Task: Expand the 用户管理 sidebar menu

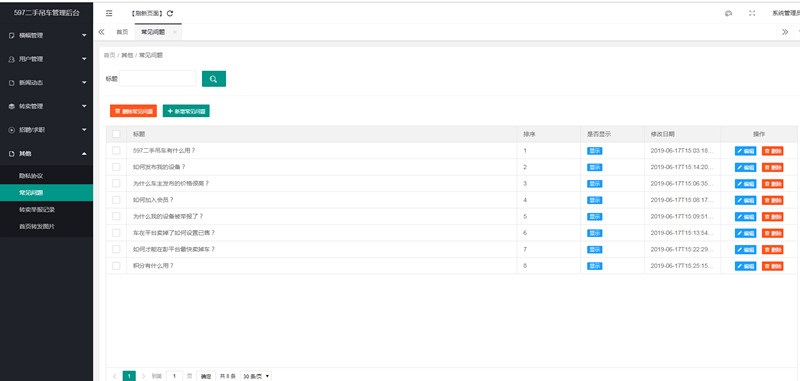Action: (46, 59)
